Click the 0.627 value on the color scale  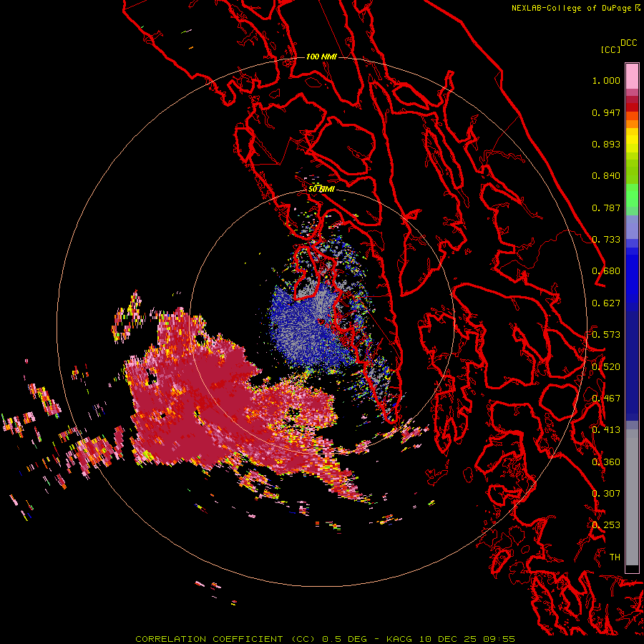coord(606,303)
